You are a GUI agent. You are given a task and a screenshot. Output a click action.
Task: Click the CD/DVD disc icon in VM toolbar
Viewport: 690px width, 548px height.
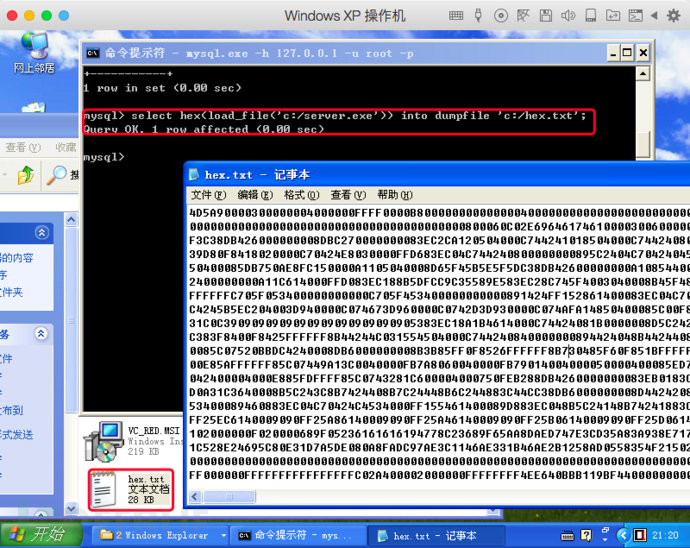pos(501,16)
